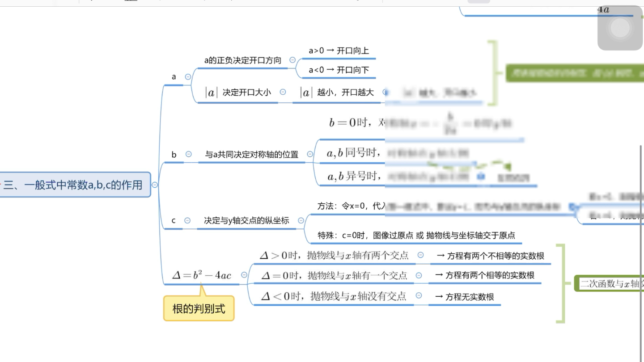
Task: Select node a<0 → 开口向下
Action: [x=339, y=70]
